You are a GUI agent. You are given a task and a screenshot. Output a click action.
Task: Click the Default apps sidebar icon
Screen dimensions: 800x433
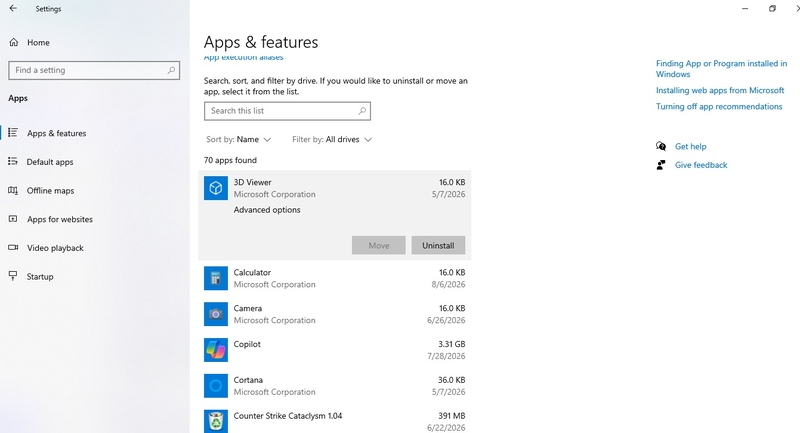[13, 162]
